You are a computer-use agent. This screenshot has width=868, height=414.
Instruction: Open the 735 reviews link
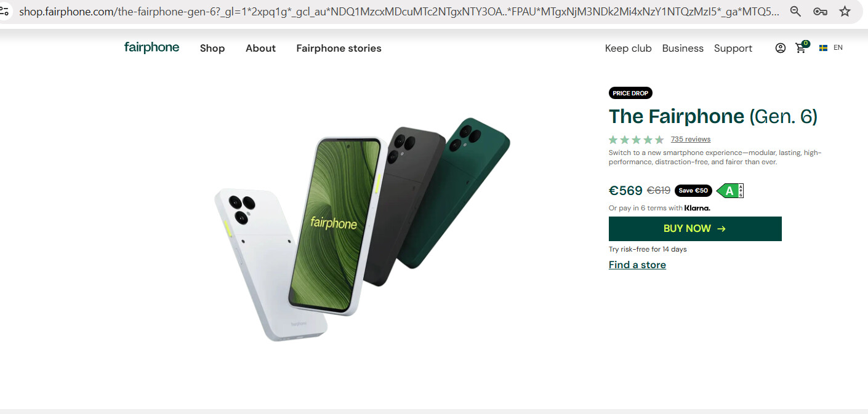coord(691,139)
